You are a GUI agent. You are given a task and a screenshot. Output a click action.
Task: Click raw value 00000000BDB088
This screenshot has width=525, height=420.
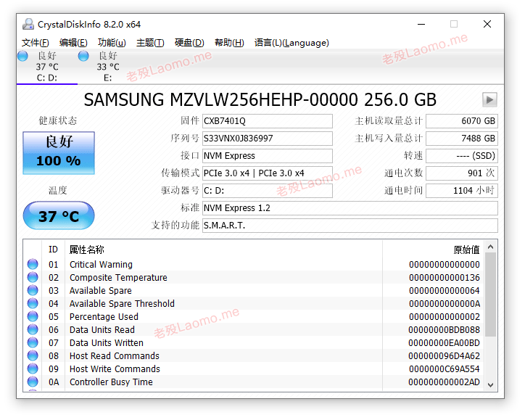point(444,330)
